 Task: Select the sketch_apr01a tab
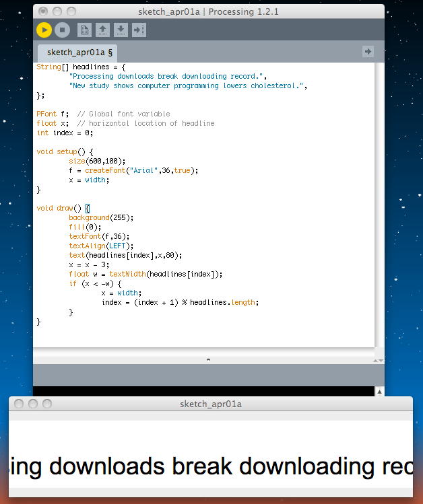pyautogui.click(x=77, y=52)
